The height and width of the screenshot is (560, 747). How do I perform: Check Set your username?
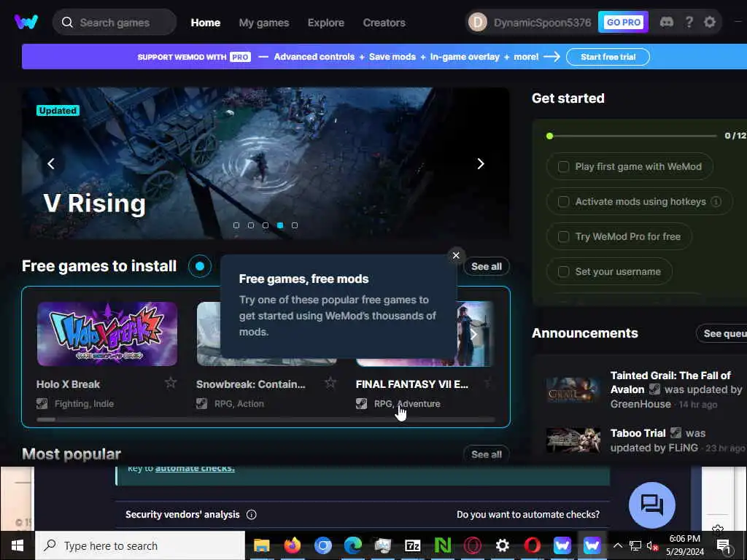tap(563, 272)
